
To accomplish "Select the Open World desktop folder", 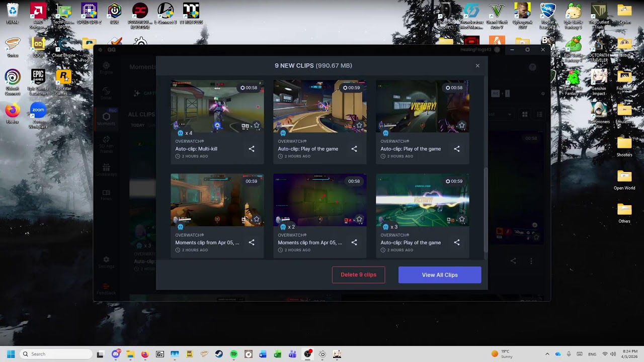I will [624, 180].
